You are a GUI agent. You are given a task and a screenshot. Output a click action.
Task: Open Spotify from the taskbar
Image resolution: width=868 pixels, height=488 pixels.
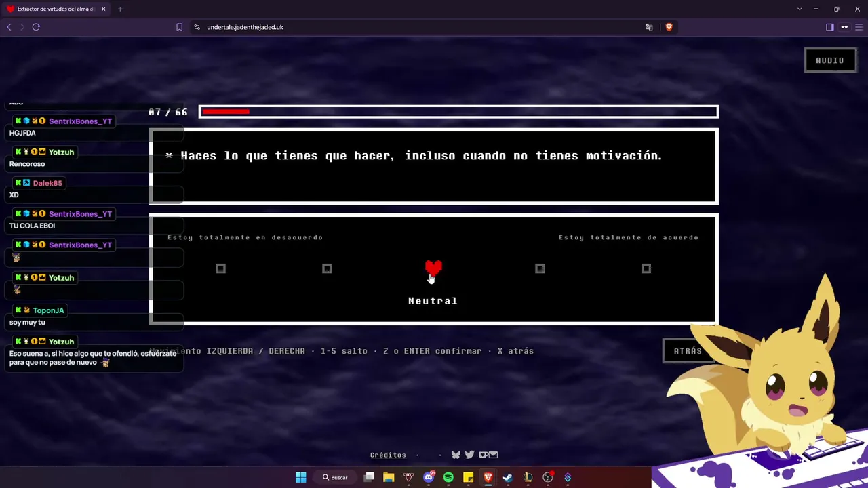pos(448,477)
